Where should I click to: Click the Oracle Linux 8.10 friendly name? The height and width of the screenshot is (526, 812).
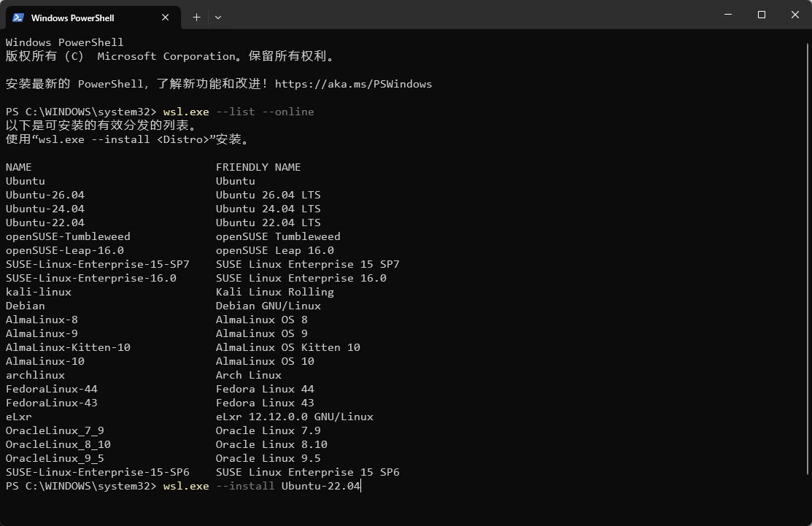point(271,445)
